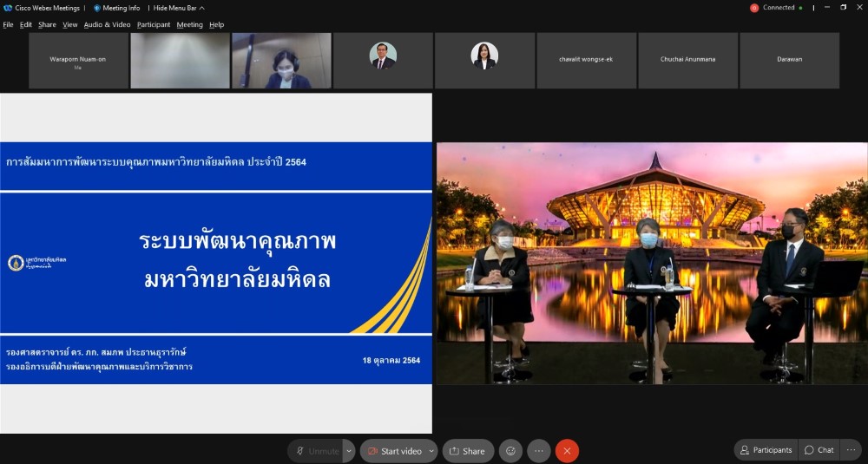The image size is (868, 464).
Task: Open Meeting Info shield icon
Action: click(97, 8)
